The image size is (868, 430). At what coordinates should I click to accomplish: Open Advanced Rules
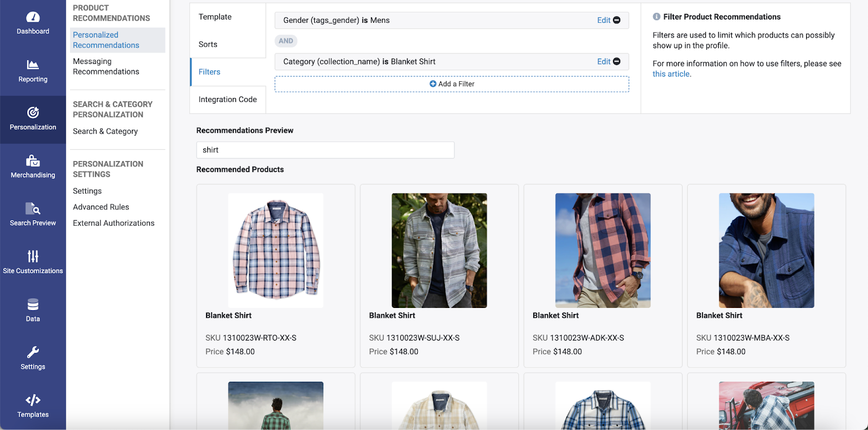(101, 207)
